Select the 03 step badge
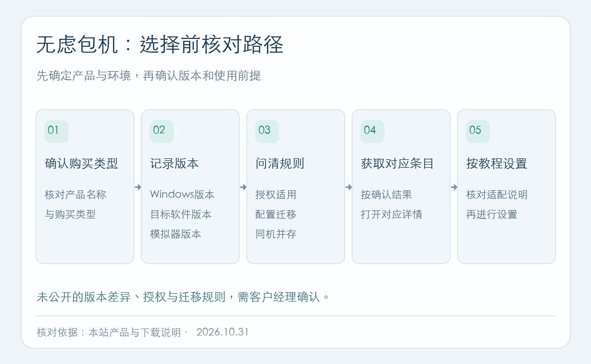Screen dimensions: 591x364 coord(267,131)
